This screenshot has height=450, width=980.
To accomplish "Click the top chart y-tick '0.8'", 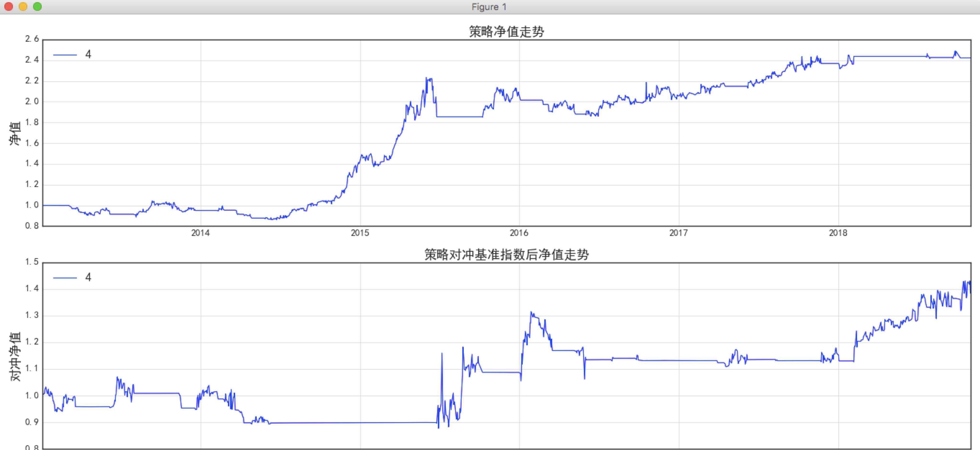I will pyautogui.click(x=32, y=226).
